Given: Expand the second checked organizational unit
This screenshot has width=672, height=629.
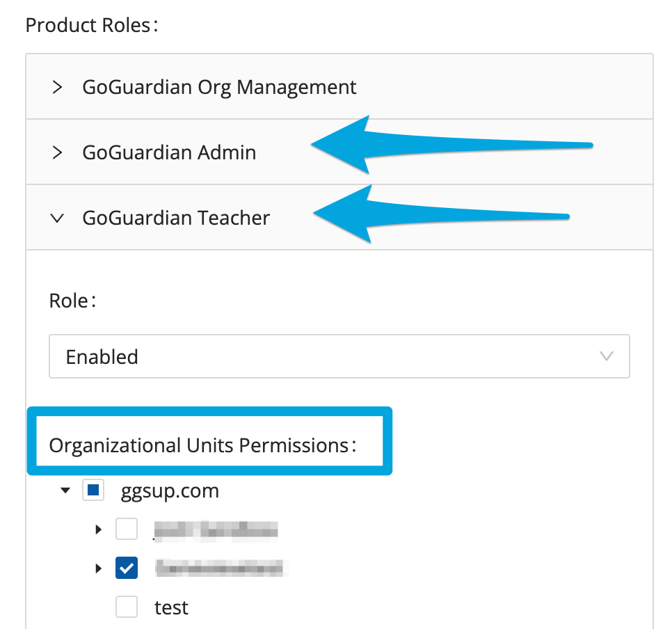Looking at the screenshot, I should pos(98,568).
